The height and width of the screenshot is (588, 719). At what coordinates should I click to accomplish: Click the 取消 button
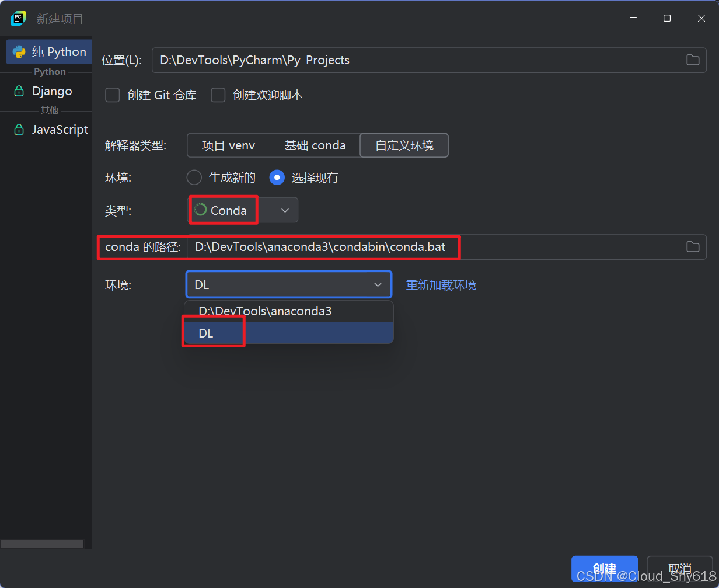(679, 569)
